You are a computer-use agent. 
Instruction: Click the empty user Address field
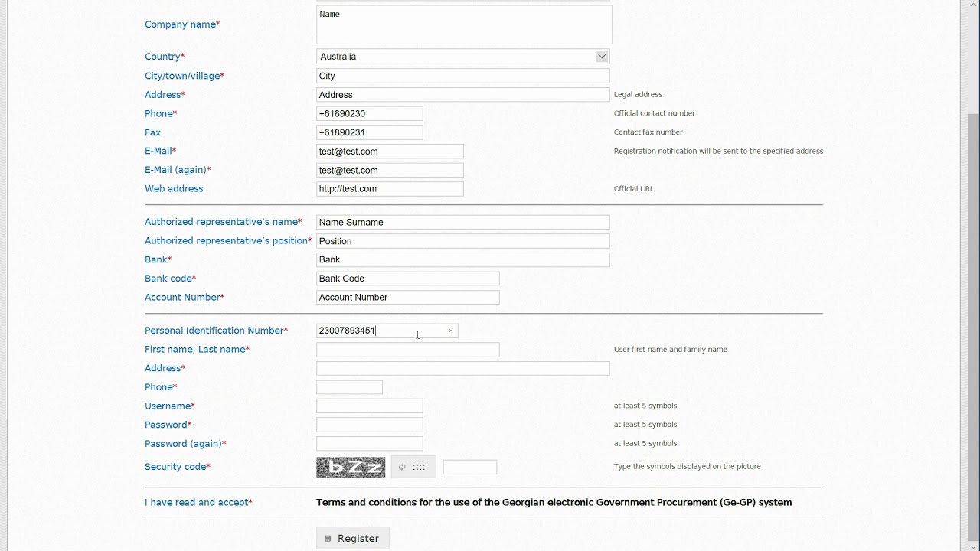pyautogui.click(x=462, y=368)
